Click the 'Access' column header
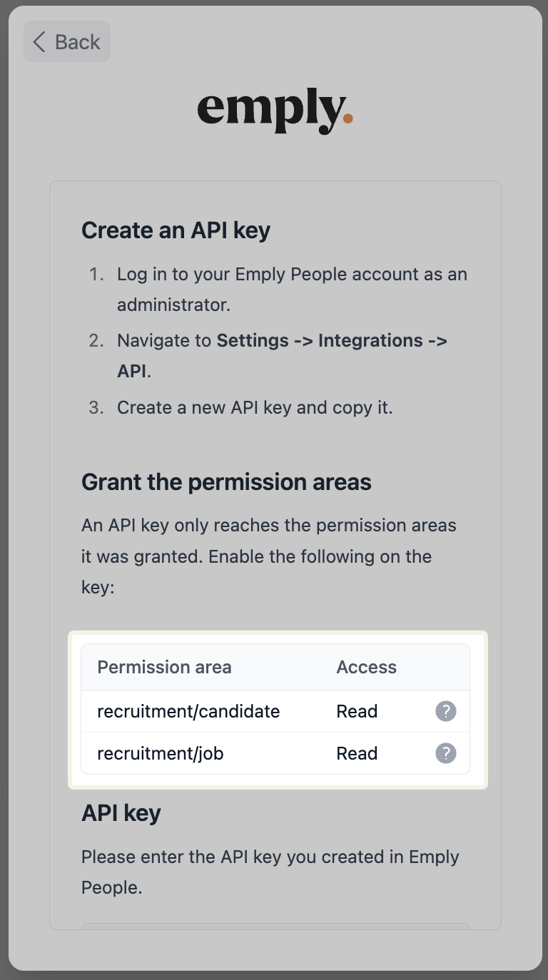548x980 pixels. 366,667
